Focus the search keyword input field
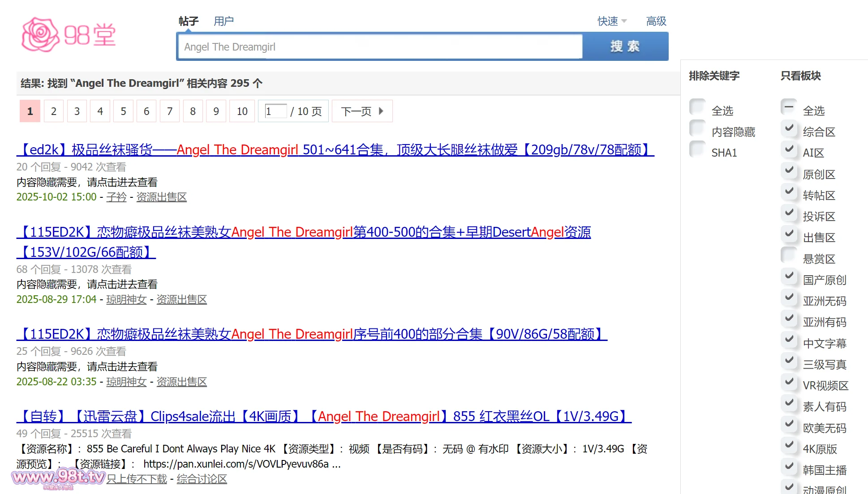868x494 pixels. click(x=380, y=47)
